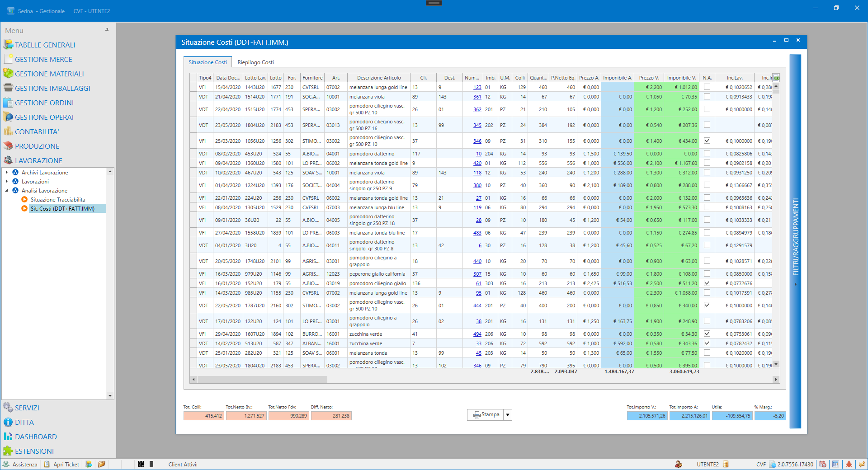Click the Assistenza icon in status bar
Screen dimensions: 868x470
[6, 464]
